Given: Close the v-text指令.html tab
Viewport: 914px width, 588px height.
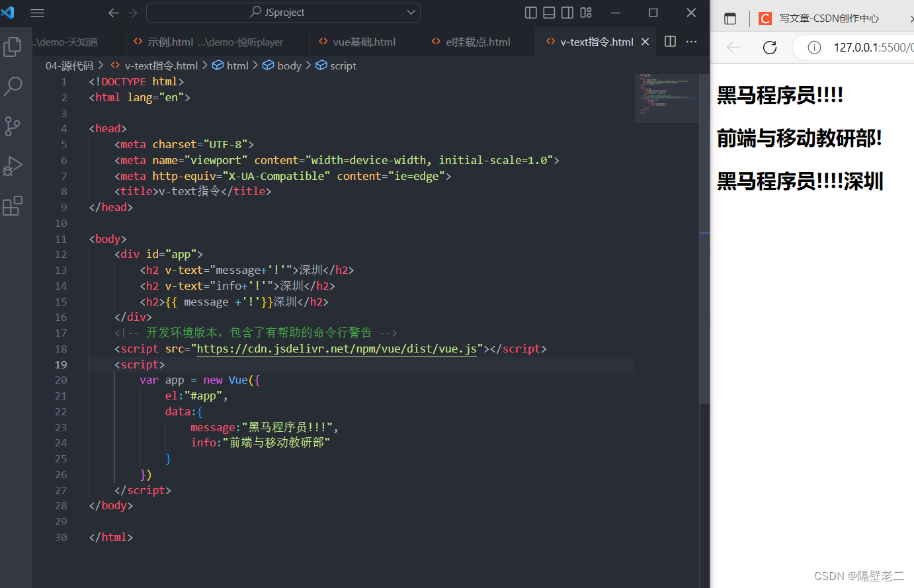Looking at the screenshot, I should click(645, 42).
